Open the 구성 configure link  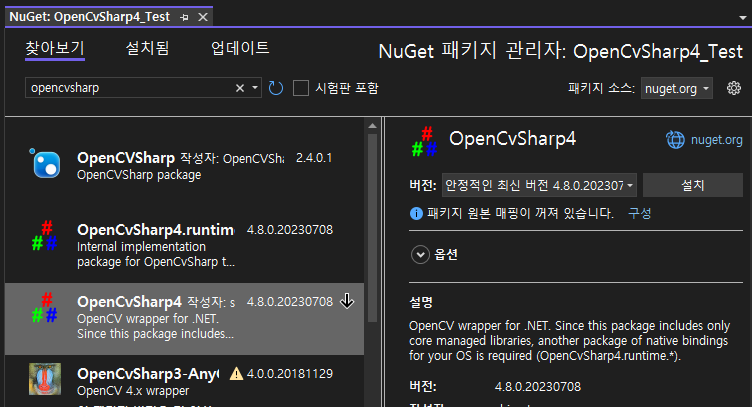pyautogui.click(x=639, y=213)
